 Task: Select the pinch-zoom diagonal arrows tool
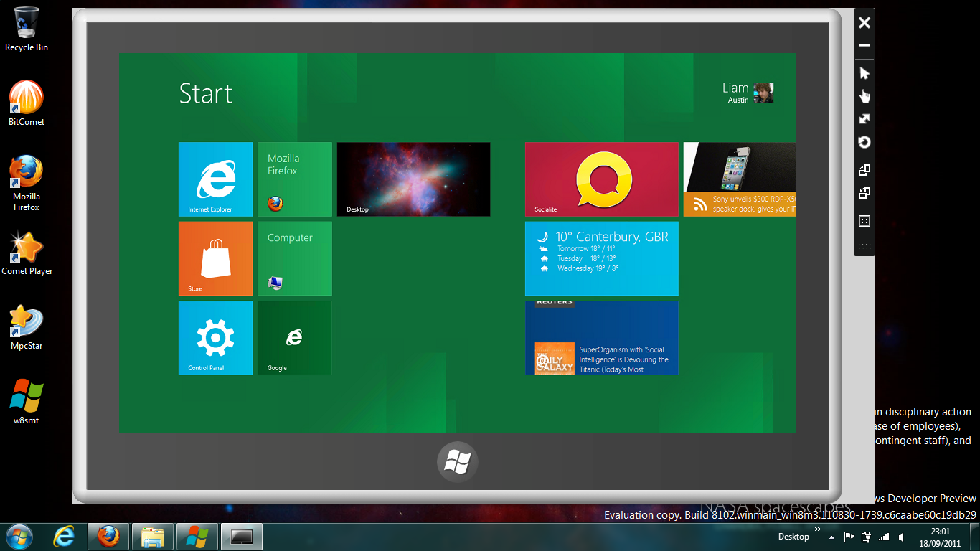(864, 118)
